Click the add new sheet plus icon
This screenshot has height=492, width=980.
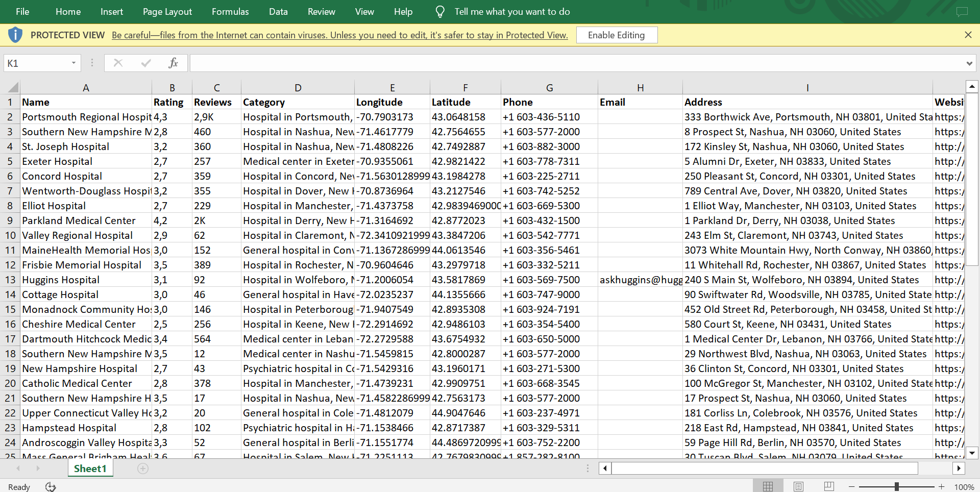point(143,469)
